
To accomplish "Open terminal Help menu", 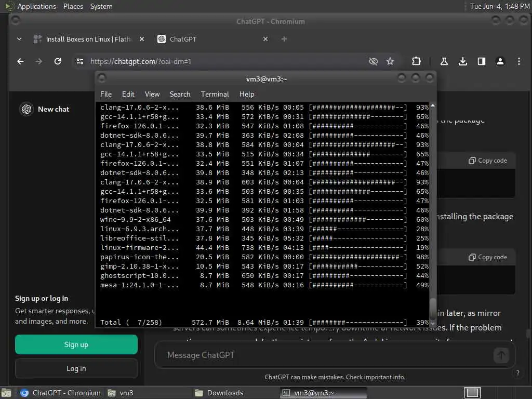I will [247, 95].
